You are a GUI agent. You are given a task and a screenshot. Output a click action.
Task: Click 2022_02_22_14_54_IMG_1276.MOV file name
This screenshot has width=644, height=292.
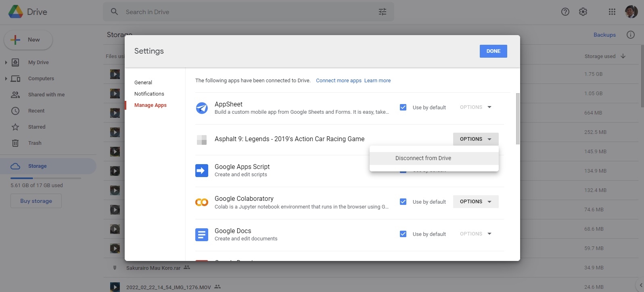pyautogui.click(x=169, y=288)
